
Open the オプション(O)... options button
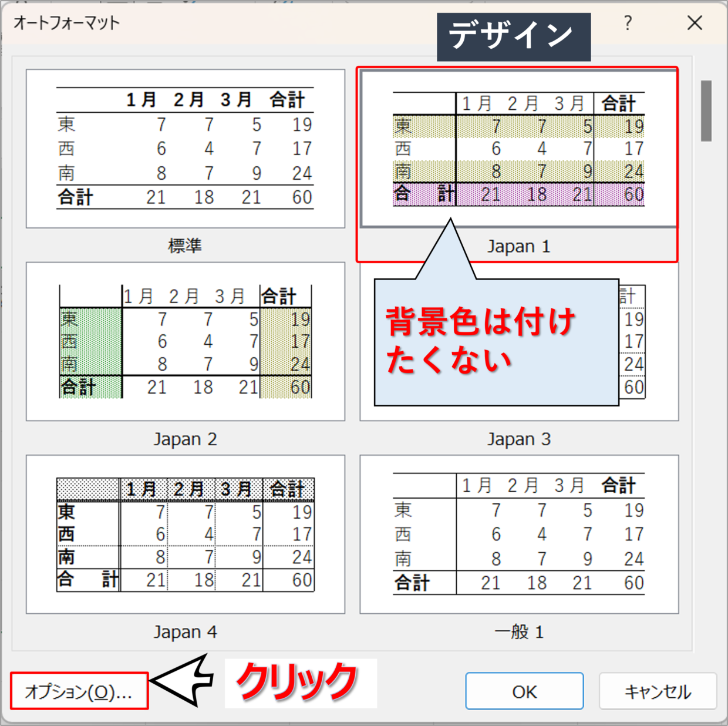pyautogui.click(x=79, y=691)
